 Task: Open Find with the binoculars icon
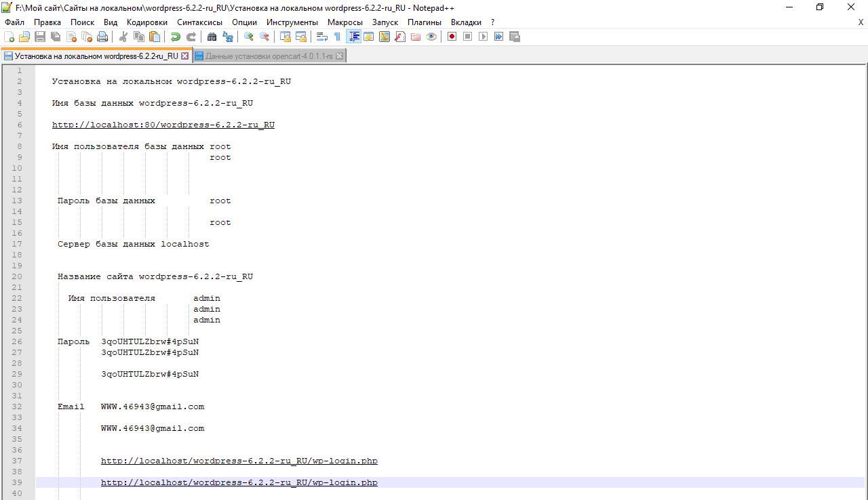point(212,37)
